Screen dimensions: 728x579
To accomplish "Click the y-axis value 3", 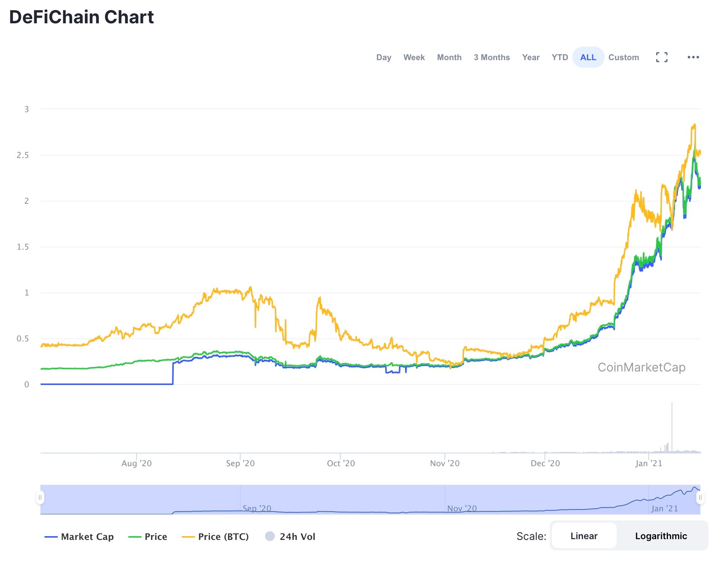I will coord(27,109).
